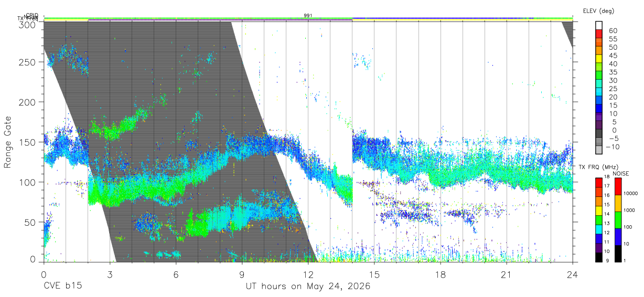Click the '300' tick on the Range Gate axis
The image size is (644, 297).
point(28,24)
